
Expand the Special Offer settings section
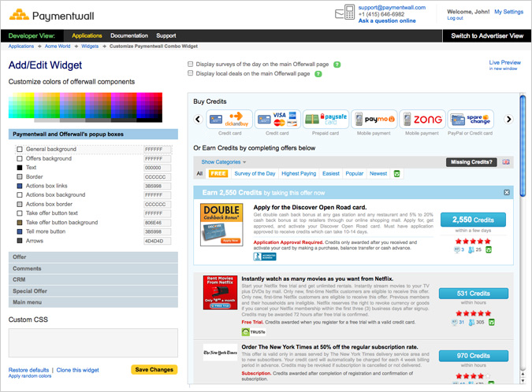93,290
